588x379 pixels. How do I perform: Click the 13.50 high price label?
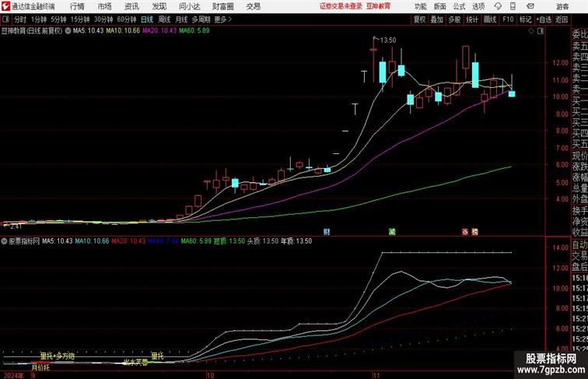click(x=388, y=40)
